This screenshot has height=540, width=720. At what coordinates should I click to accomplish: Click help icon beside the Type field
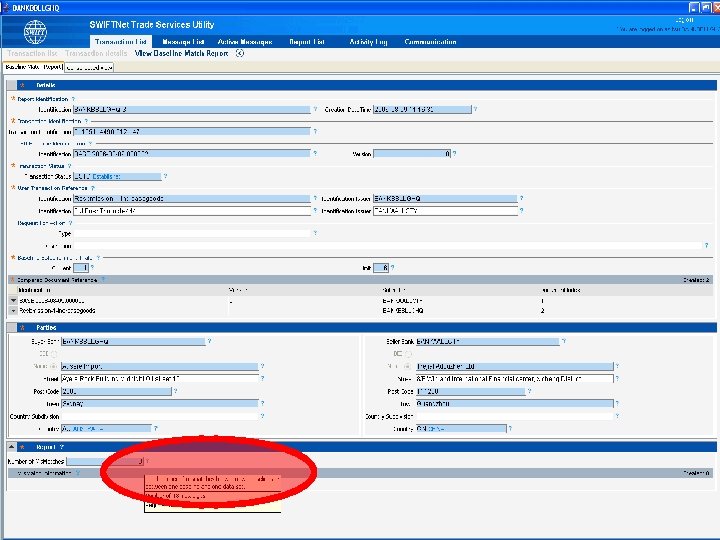[315, 233]
